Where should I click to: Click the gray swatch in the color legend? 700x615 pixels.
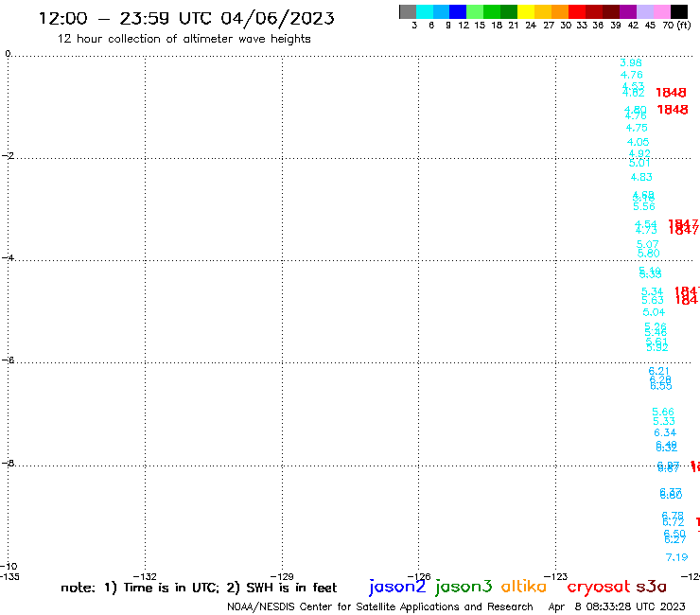click(408, 11)
